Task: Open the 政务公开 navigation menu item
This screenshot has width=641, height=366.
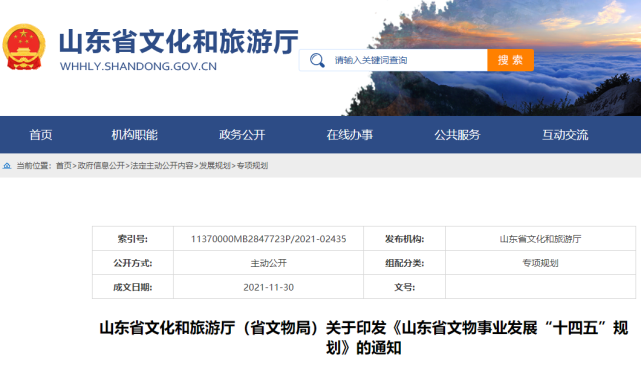Action: click(x=242, y=135)
